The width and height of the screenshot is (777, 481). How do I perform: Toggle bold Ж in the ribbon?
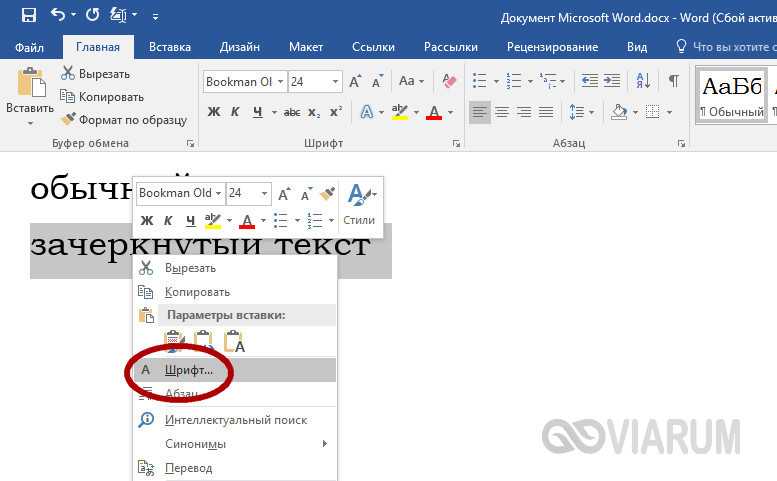tap(214, 112)
